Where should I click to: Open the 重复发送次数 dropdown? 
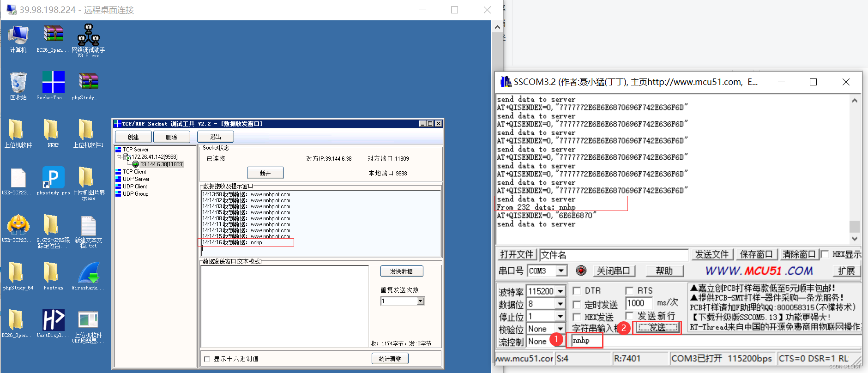pos(420,301)
